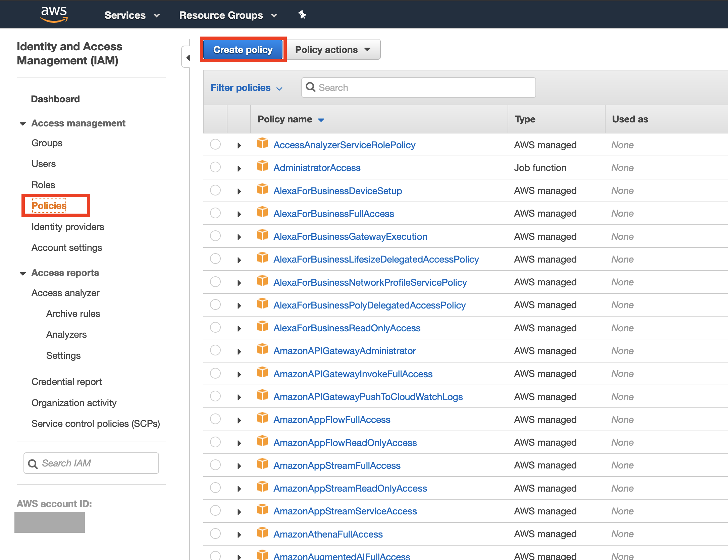Click the policy icon beside AmazonAPIGatewayInvokeFullAccess

coord(262,373)
